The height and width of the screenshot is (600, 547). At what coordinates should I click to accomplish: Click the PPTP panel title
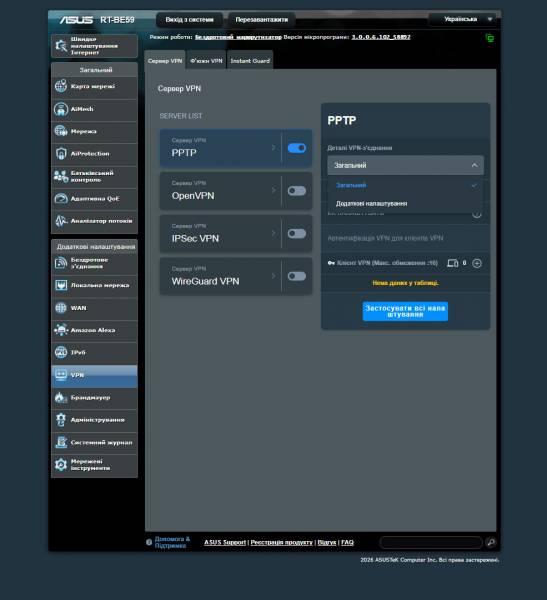click(341, 121)
